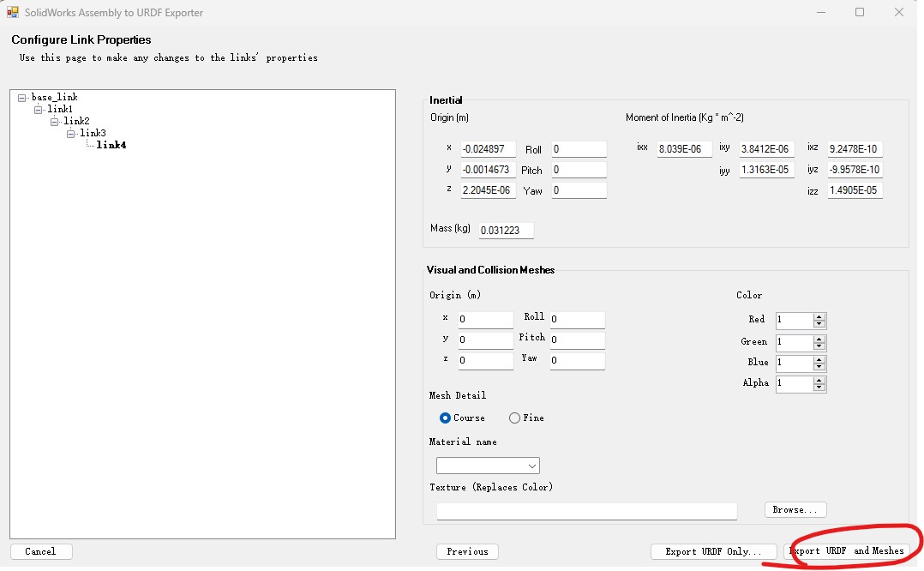
Task: Increase the Blue color value
Action: [819, 360]
